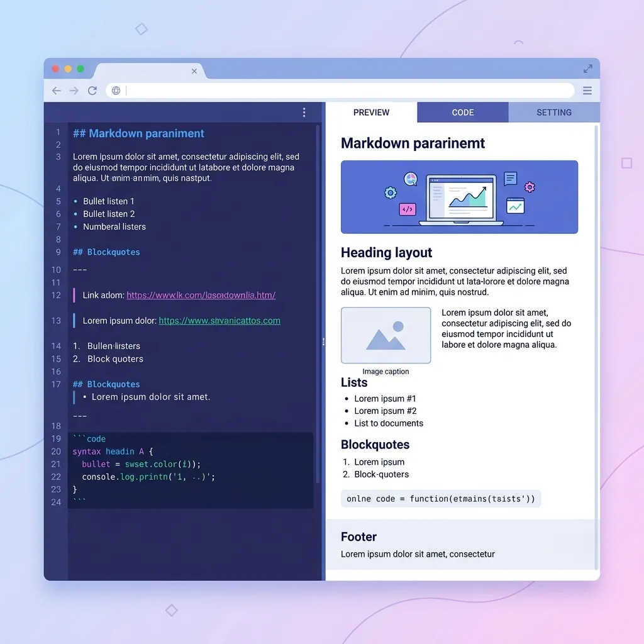
Task: Click the 'Lorem ipsum #2' list item
Action: (x=386, y=411)
